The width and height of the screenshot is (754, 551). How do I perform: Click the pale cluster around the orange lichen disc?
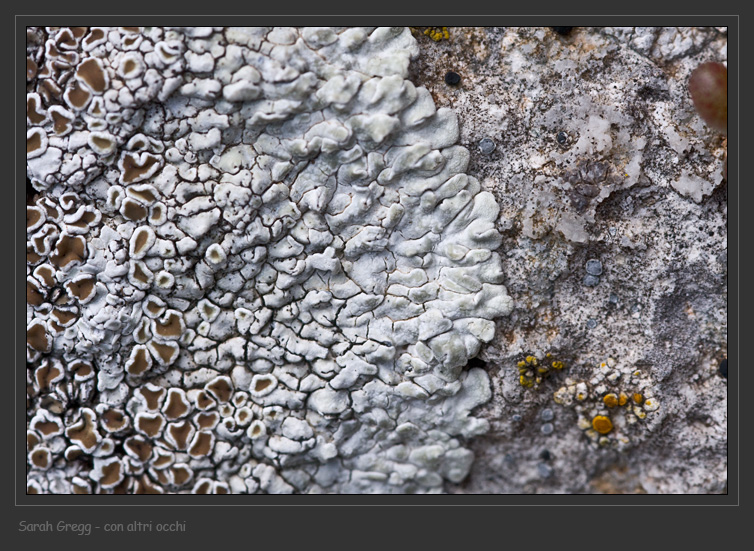point(610,400)
